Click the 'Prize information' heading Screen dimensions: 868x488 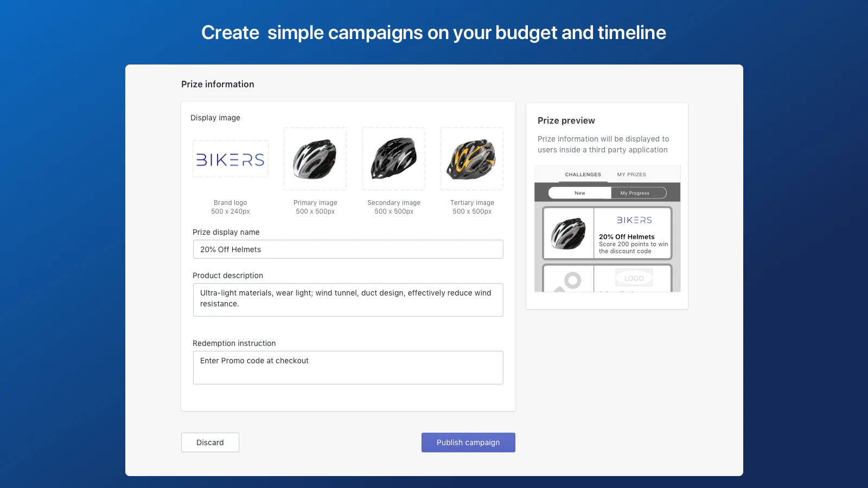pos(218,84)
